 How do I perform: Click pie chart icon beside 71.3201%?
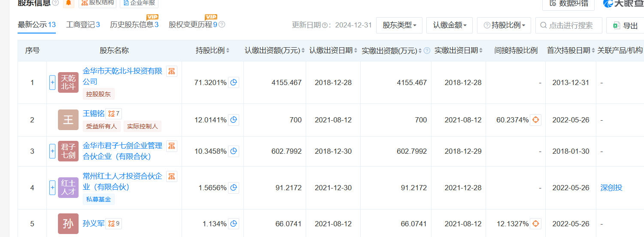(x=234, y=82)
